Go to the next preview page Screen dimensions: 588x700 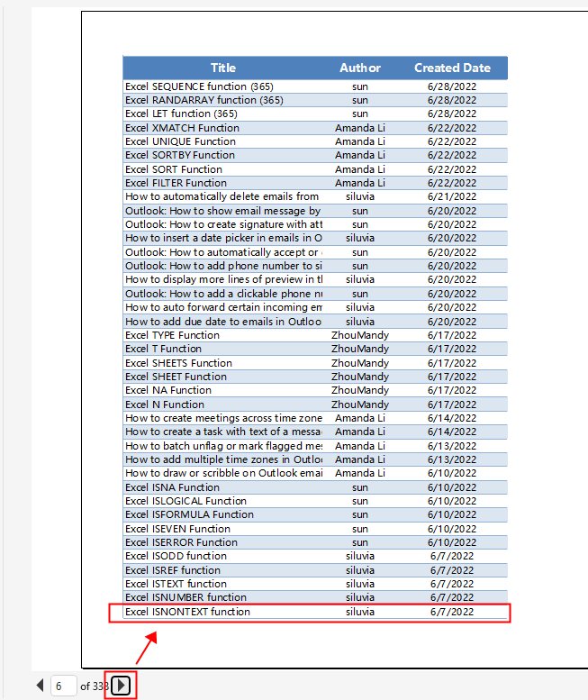tap(122, 686)
